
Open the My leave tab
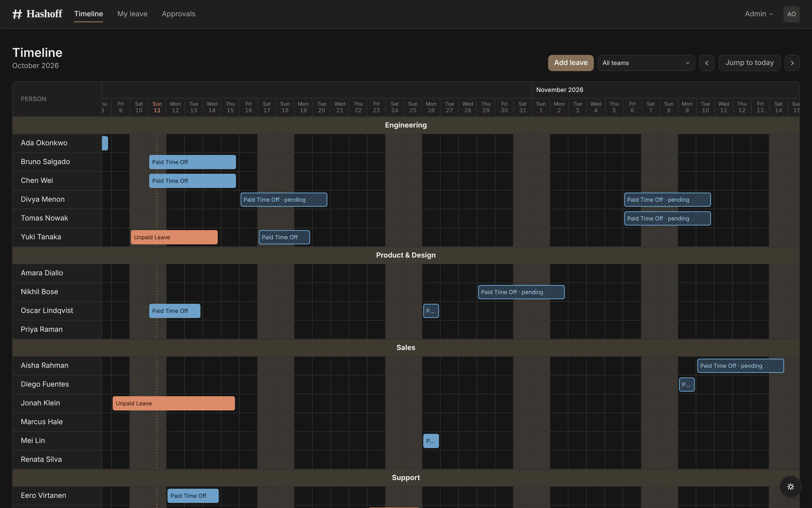(x=132, y=14)
